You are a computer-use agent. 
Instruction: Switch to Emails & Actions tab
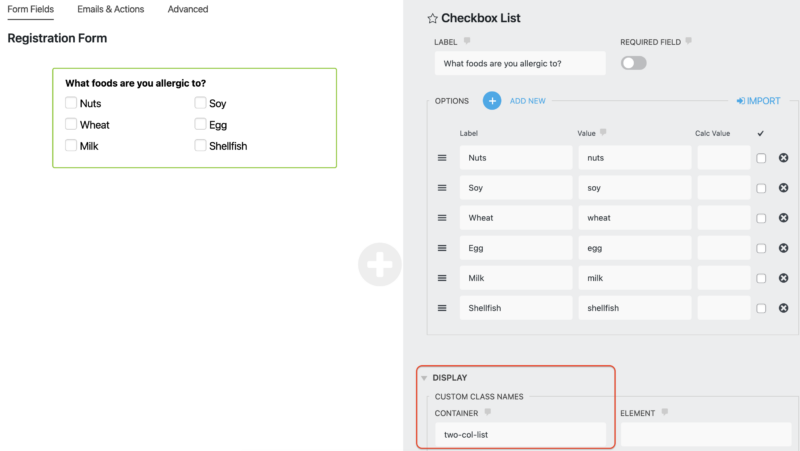coord(110,9)
